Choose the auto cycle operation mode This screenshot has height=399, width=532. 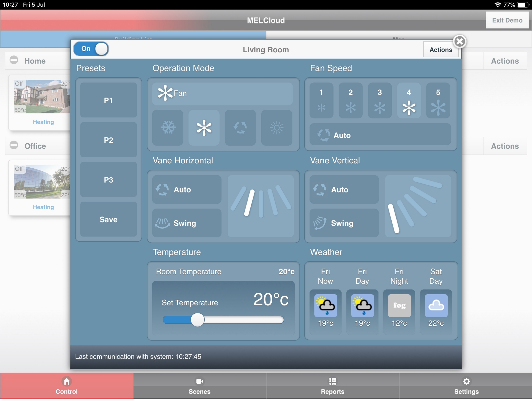[240, 128]
